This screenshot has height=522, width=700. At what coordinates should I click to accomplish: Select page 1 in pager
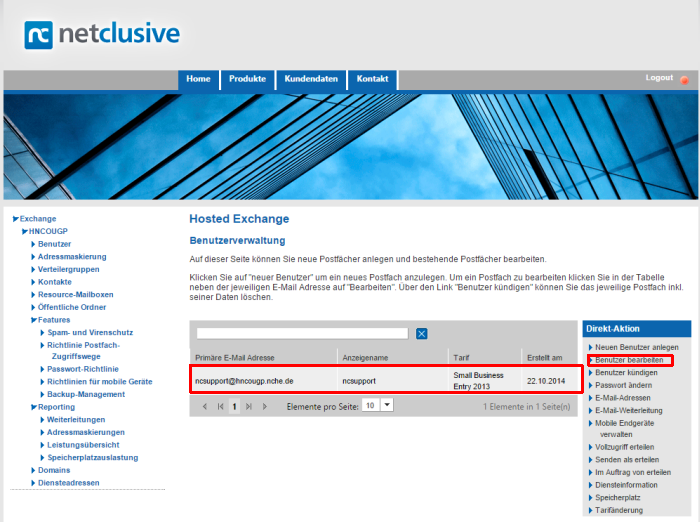pos(234,407)
